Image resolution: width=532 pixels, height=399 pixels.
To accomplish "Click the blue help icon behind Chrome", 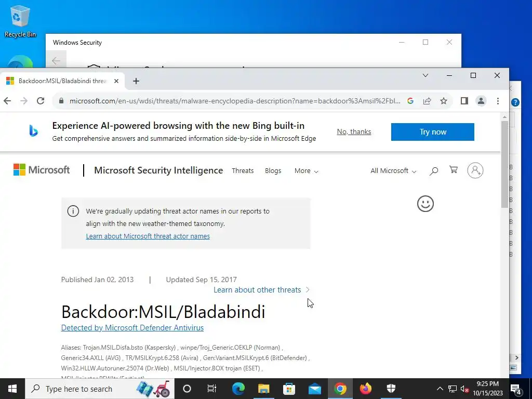I will (515, 102).
